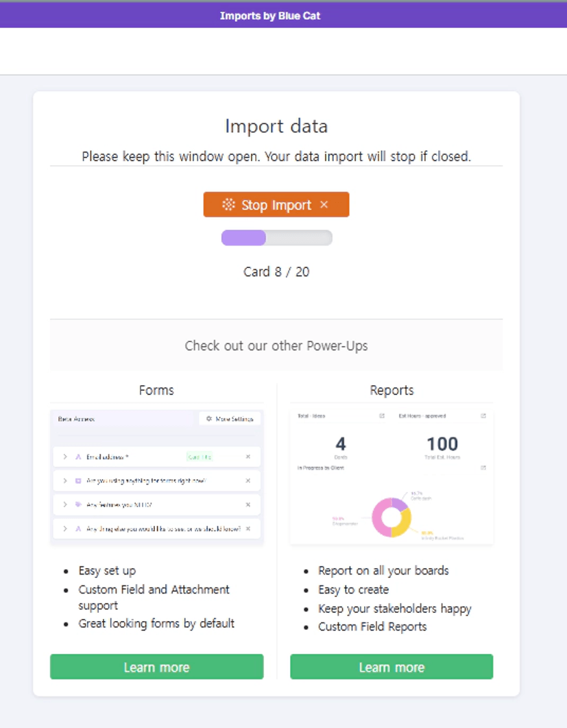Click the X icon on Stop Import

pyautogui.click(x=324, y=205)
